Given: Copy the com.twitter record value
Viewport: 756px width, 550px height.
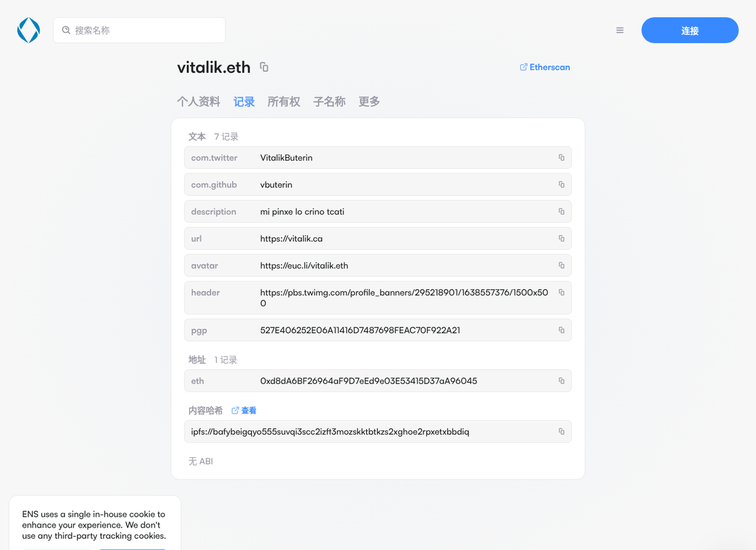Looking at the screenshot, I should [x=562, y=158].
